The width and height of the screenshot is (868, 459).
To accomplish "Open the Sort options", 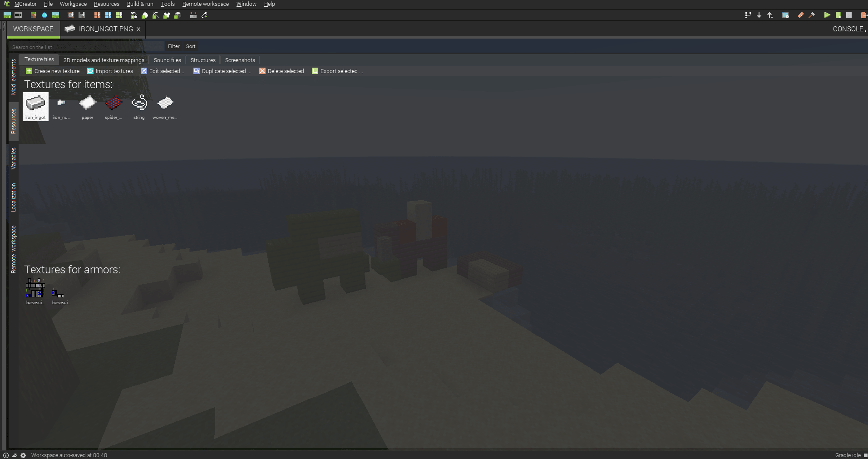I will coord(190,46).
